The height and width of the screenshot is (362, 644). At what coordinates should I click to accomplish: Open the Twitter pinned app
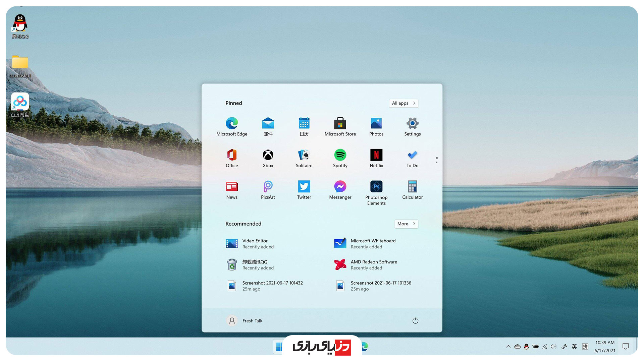click(304, 190)
